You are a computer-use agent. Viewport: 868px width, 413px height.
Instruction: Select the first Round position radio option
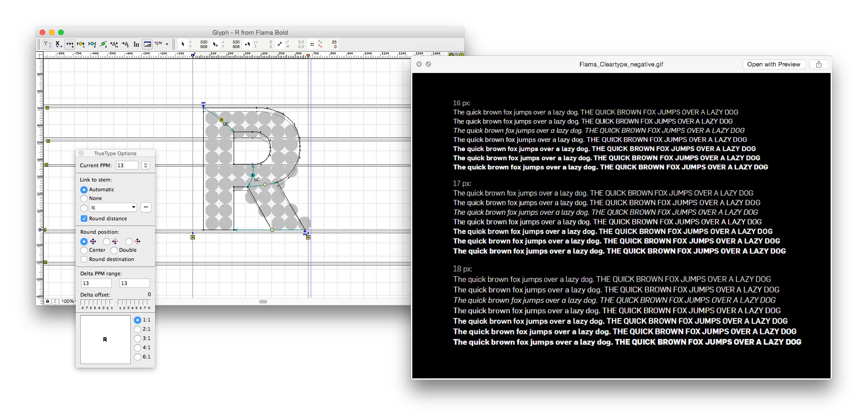click(84, 241)
